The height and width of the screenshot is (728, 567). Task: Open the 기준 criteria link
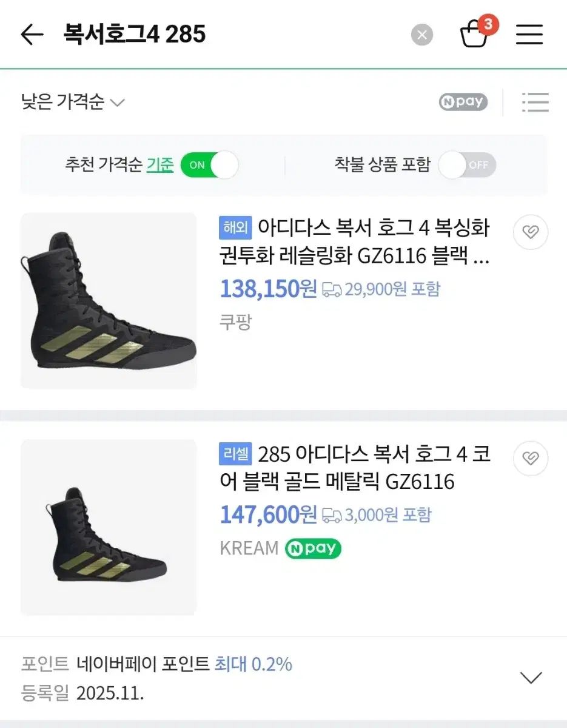click(x=160, y=164)
